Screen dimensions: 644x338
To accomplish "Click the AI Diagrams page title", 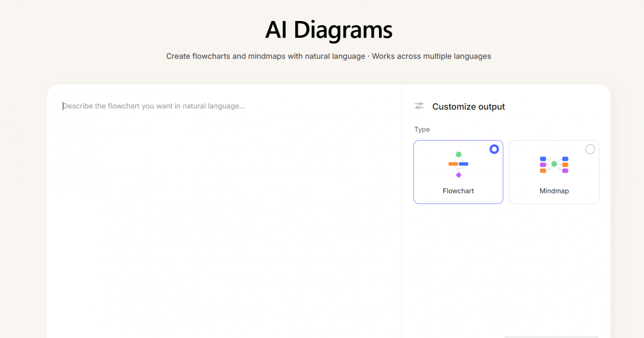I will tap(329, 30).
